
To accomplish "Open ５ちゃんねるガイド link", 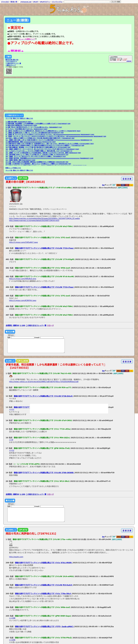I will point(11,62).
